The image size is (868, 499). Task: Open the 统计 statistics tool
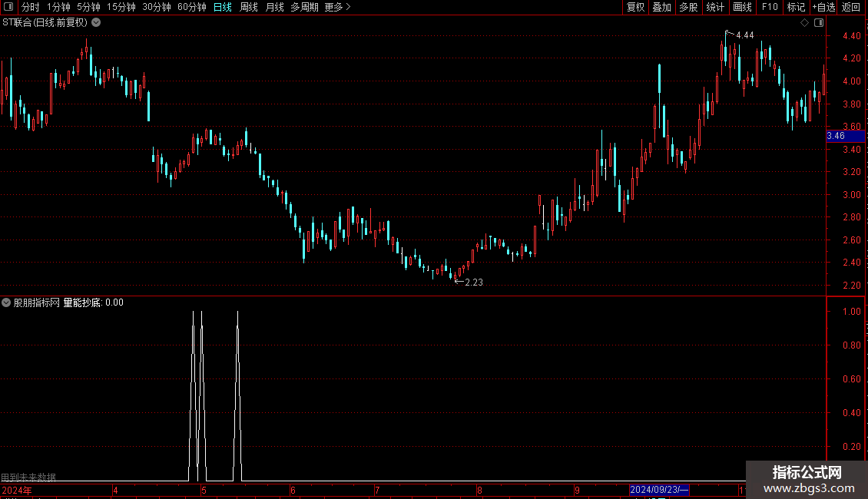(714, 7)
